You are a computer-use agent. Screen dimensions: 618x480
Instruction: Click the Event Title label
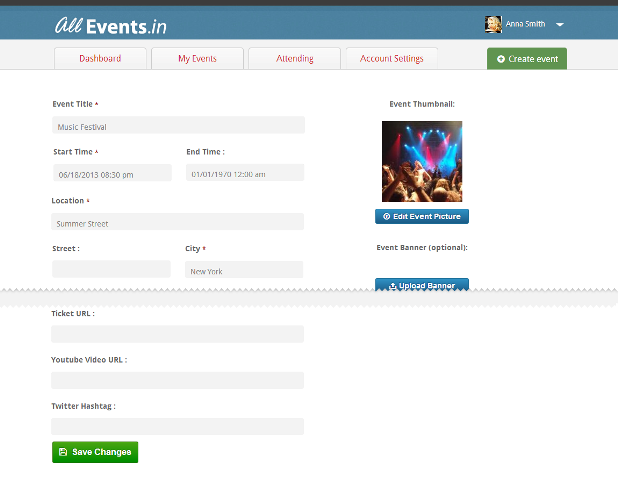pos(73,104)
